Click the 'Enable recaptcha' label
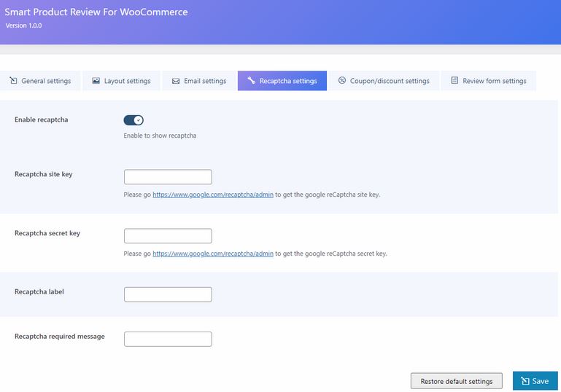The width and height of the screenshot is (561, 392). (x=41, y=119)
